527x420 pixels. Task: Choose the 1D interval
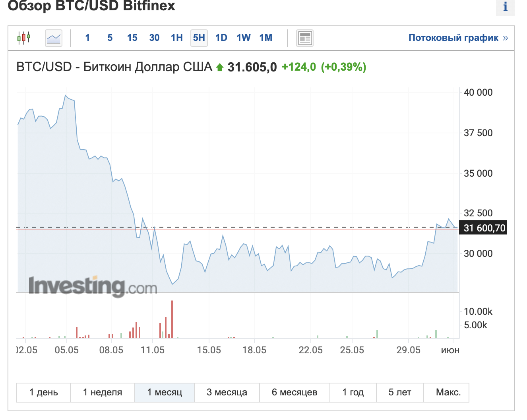[221, 38]
